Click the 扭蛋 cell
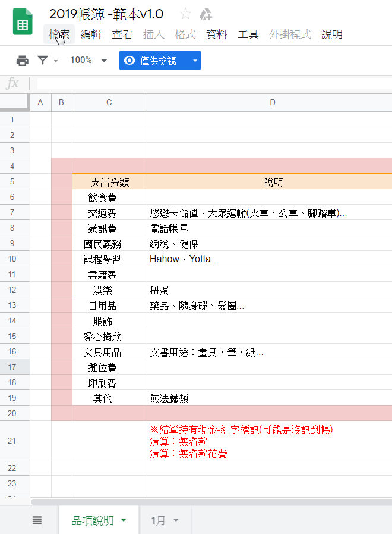Screen dimensions: 392x534 pyautogui.click(x=270, y=290)
